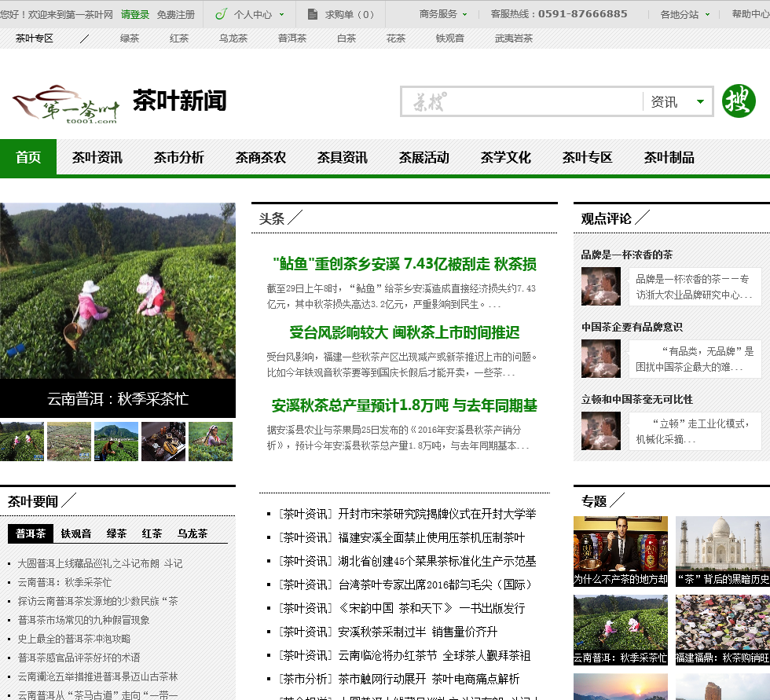Select the second slideshow thumbnail
Screen dimensions: 770x700
click(x=69, y=442)
